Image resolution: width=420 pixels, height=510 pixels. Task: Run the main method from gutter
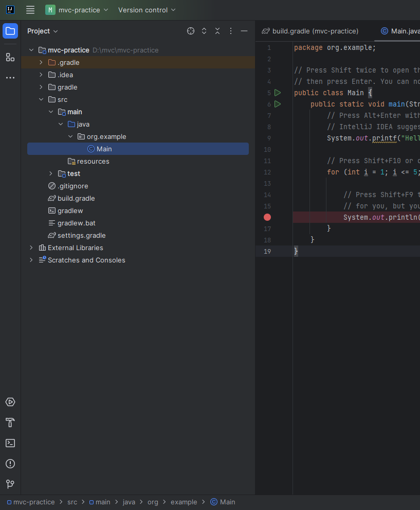(x=278, y=104)
